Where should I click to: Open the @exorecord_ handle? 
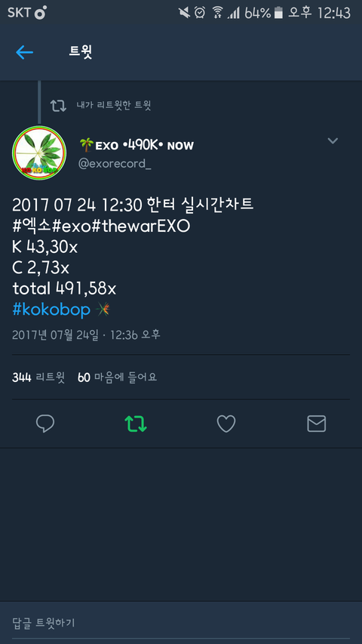pyautogui.click(x=115, y=164)
